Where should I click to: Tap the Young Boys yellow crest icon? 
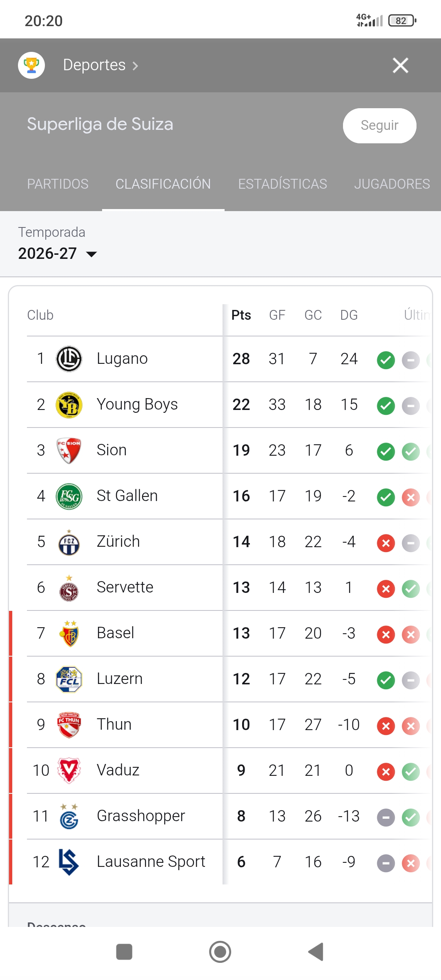69,405
